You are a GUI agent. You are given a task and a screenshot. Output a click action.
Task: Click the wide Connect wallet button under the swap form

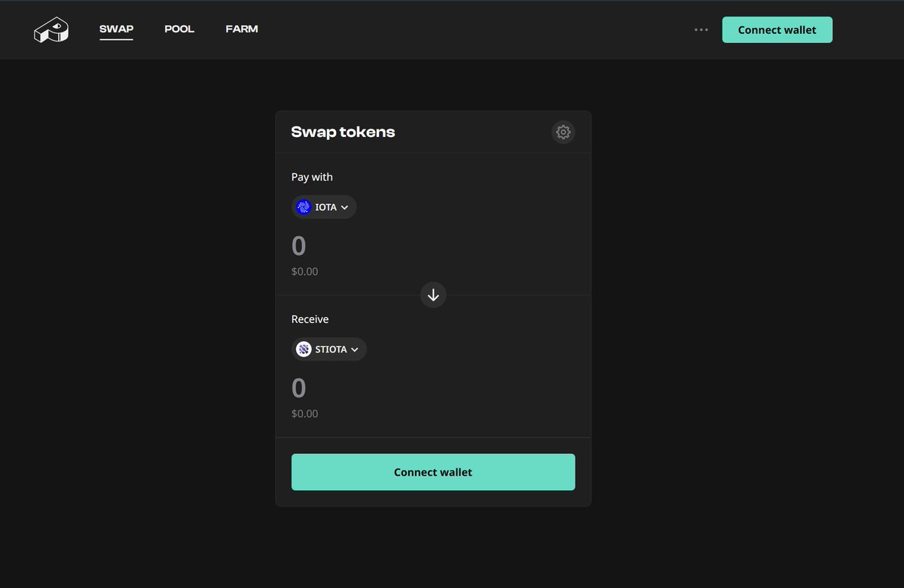point(433,472)
